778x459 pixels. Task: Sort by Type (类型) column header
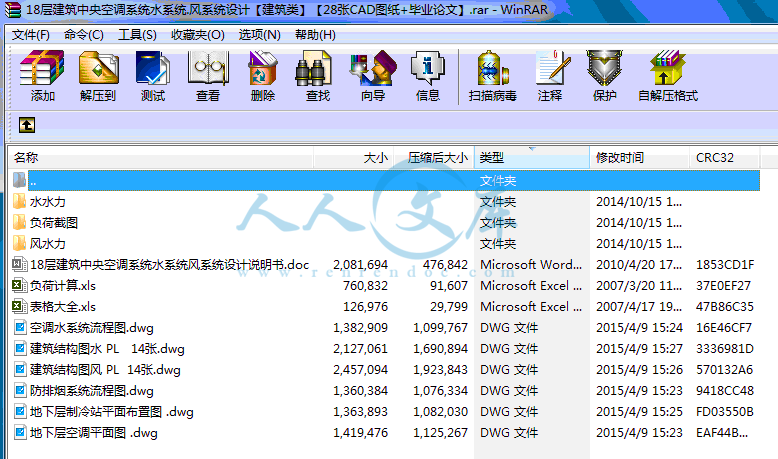532,158
